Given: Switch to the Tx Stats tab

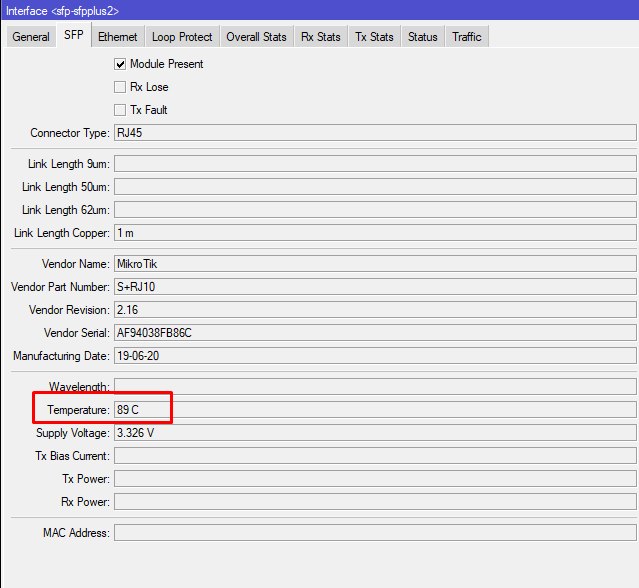Looking at the screenshot, I should [374, 37].
